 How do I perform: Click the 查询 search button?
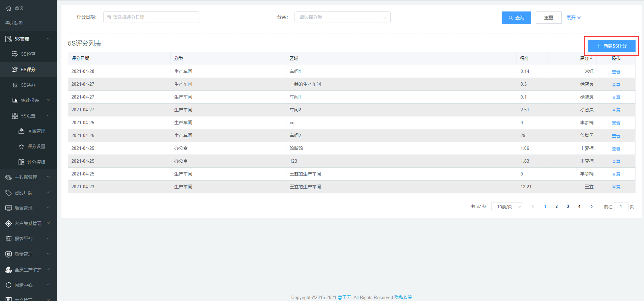[516, 18]
